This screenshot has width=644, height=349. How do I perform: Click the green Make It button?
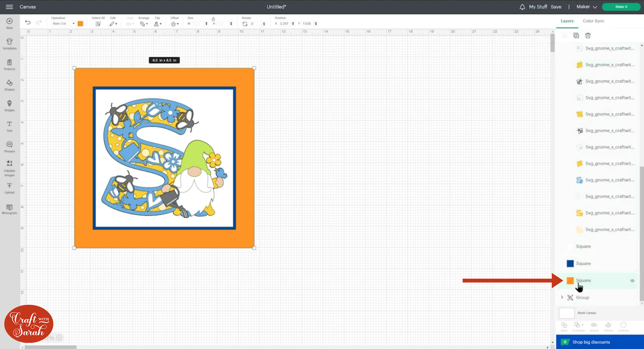click(x=621, y=7)
